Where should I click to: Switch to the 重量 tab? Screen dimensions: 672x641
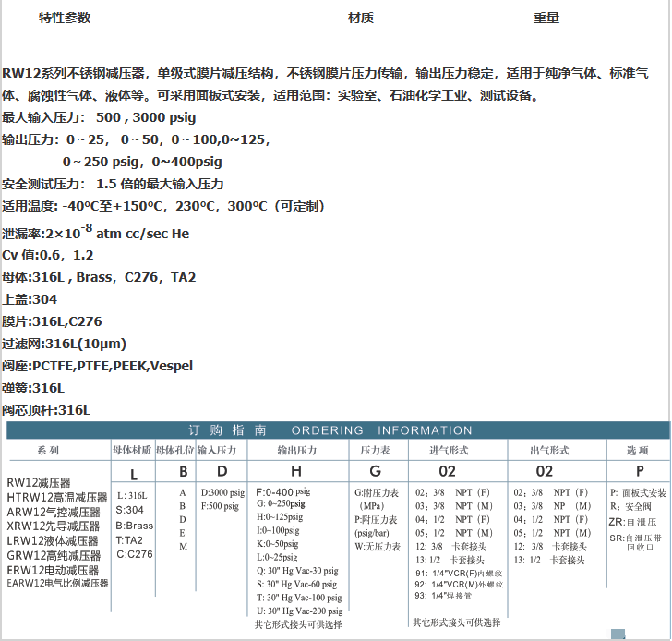click(546, 18)
